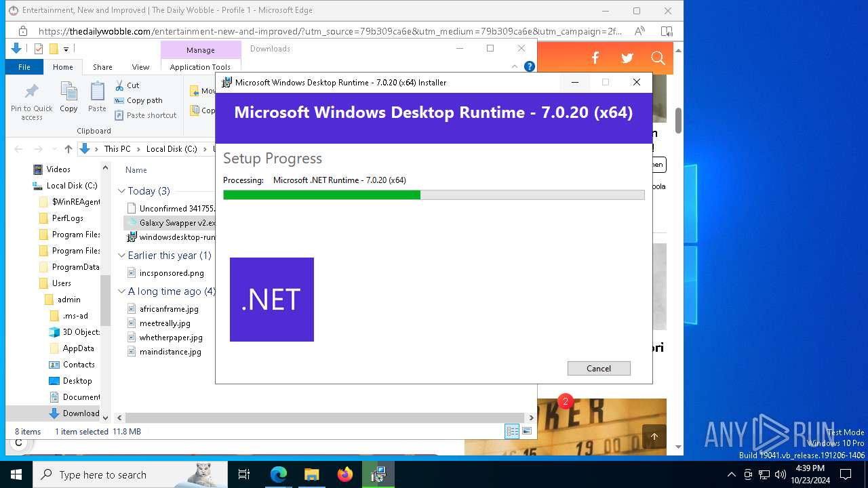This screenshot has height=488, width=868.
Task: Select Local Disk (C:) in navigation tree
Action: coord(64,186)
